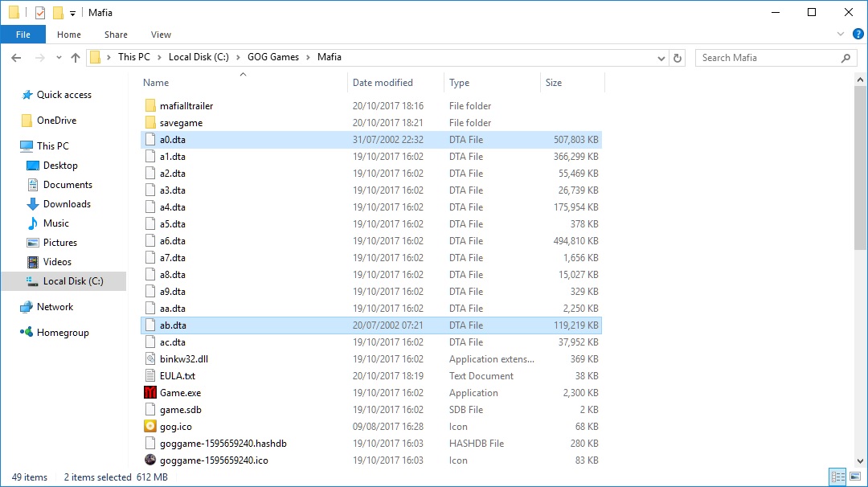This screenshot has height=487, width=868.
Task: Select the ab.dta file
Action: 371,325
